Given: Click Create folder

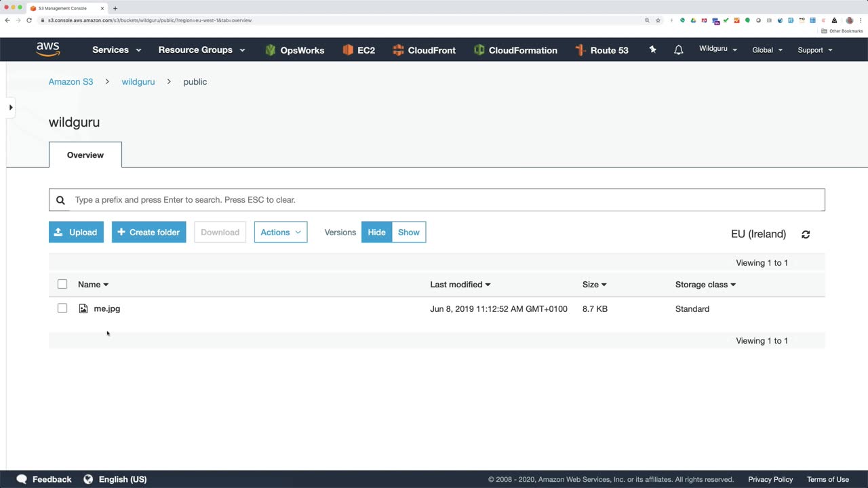Looking at the screenshot, I should tap(149, 232).
